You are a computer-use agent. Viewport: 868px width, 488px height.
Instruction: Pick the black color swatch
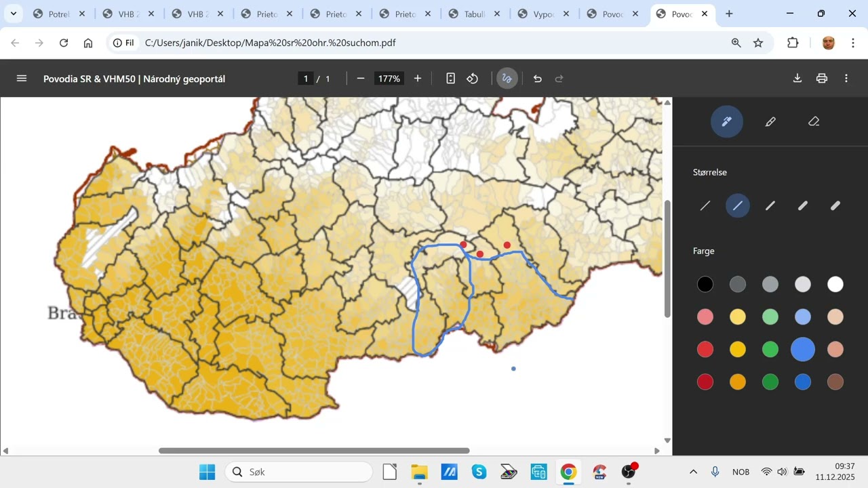[705, 284]
